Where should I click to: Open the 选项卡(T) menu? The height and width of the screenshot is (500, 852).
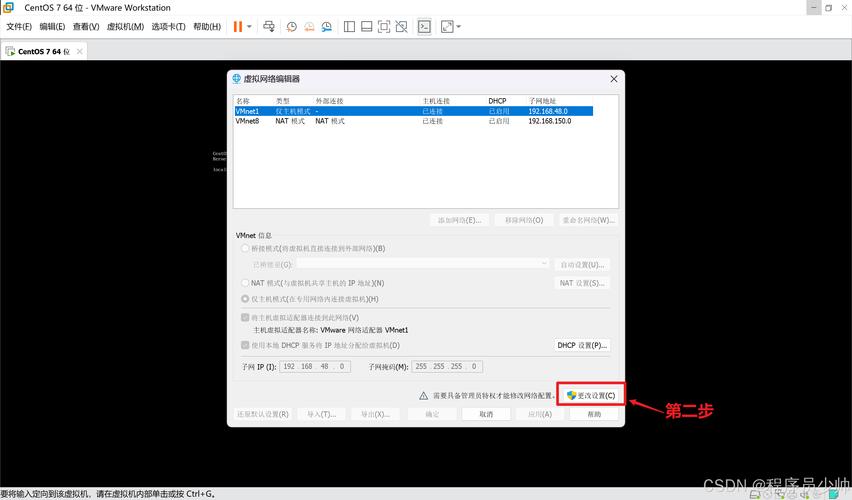pos(168,27)
